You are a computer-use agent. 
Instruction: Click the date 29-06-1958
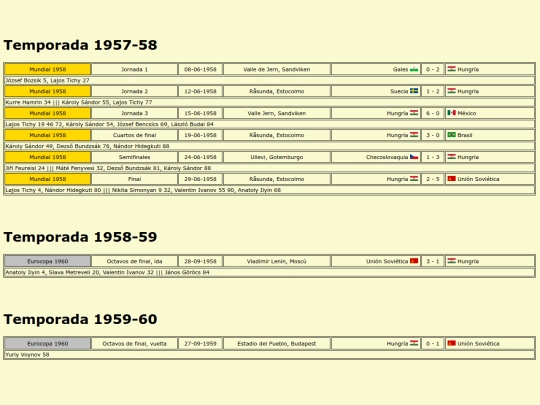point(200,179)
